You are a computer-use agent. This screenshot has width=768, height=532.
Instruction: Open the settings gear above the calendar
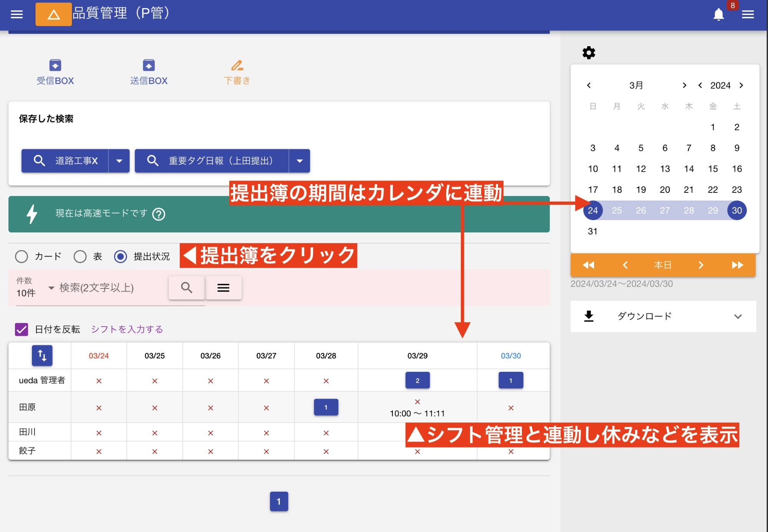(x=588, y=53)
